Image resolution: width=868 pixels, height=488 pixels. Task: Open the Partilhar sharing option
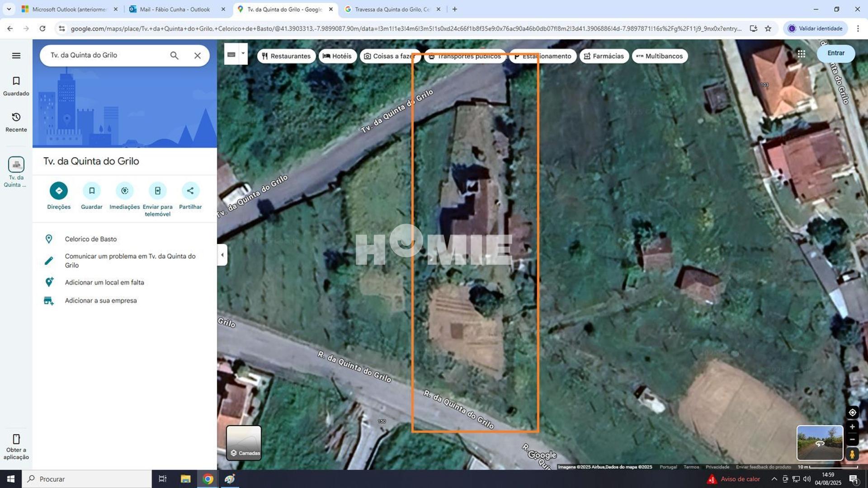point(190,191)
